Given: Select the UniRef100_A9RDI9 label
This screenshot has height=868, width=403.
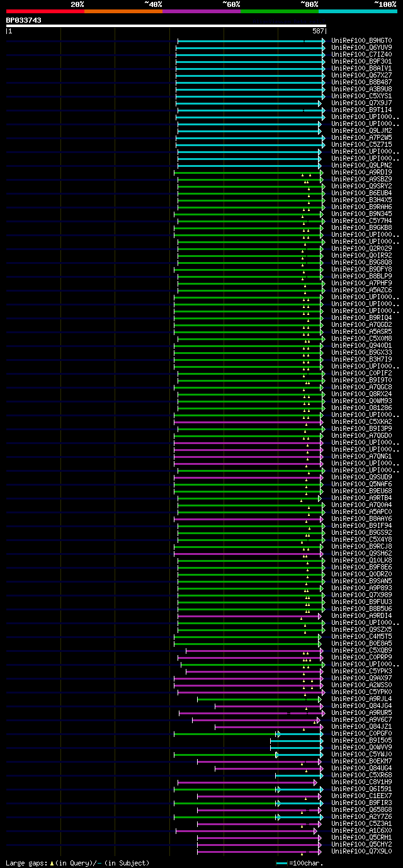Looking at the screenshot, I should 361,172.
